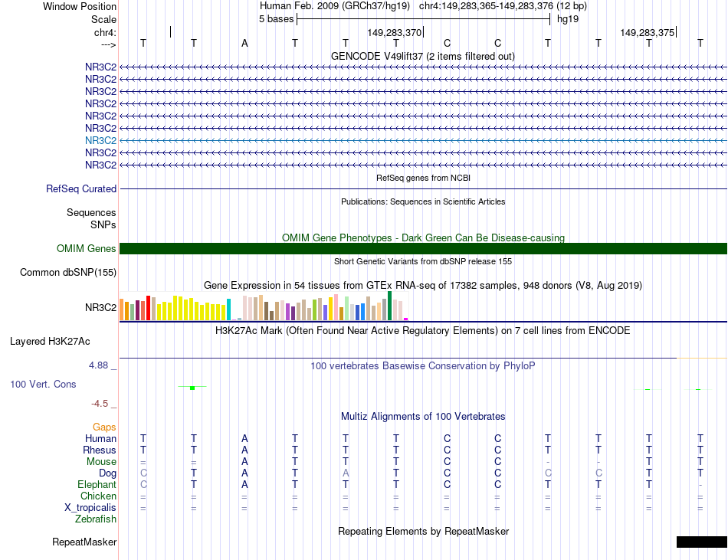
Task: Click the short magenta GTEx bar
Action: click(x=406, y=319)
